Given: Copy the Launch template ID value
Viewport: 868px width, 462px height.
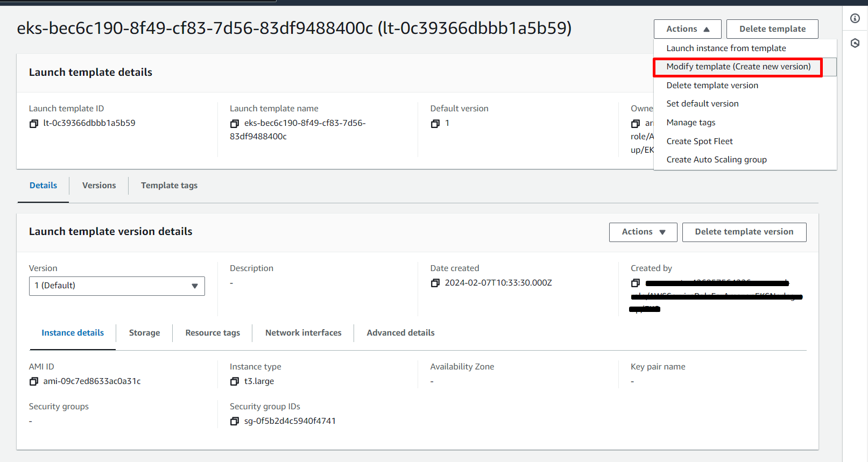Looking at the screenshot, I should pos(34,124).
